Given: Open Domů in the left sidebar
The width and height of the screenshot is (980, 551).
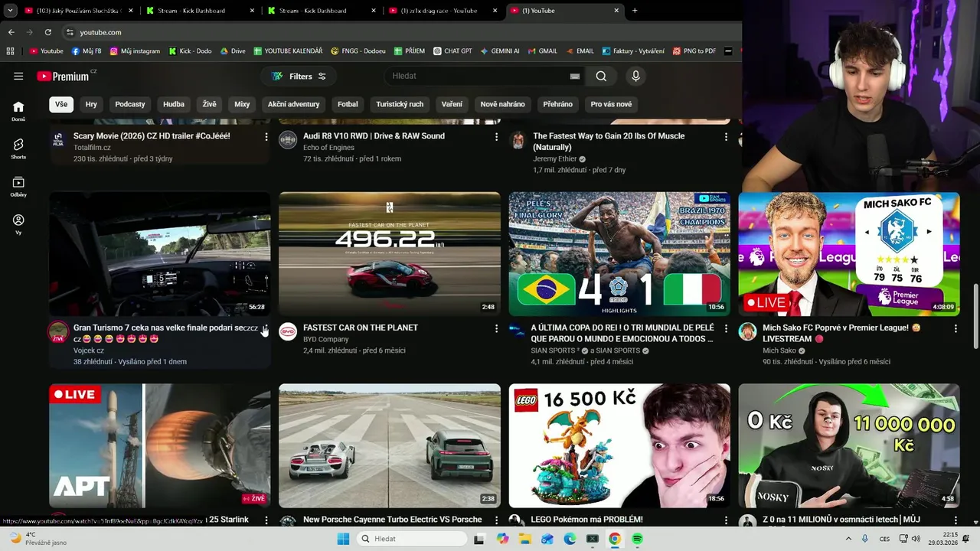Looking at the screenshot, I should point(18,111).
